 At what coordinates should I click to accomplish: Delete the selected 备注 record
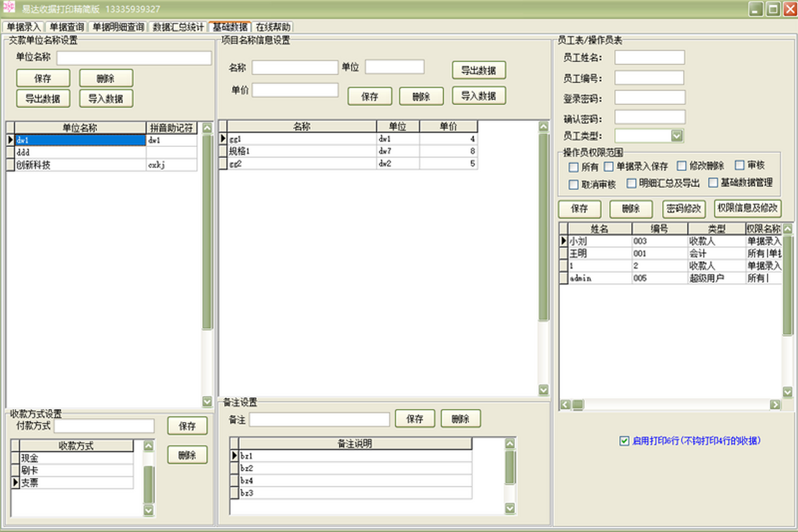(460, 419)
